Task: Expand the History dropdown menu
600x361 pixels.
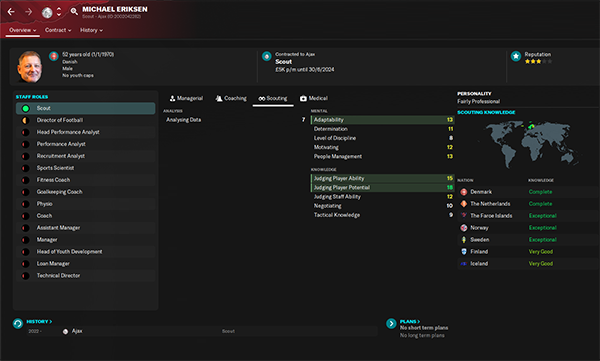Action: (91, 30)
